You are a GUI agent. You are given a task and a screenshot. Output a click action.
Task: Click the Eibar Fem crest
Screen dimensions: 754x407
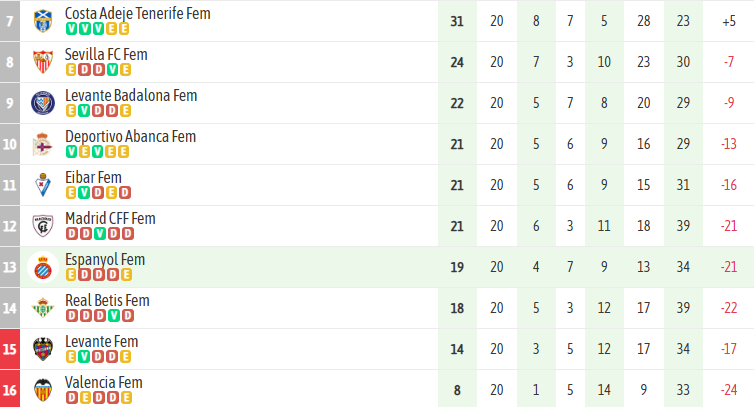pos(43,185)
